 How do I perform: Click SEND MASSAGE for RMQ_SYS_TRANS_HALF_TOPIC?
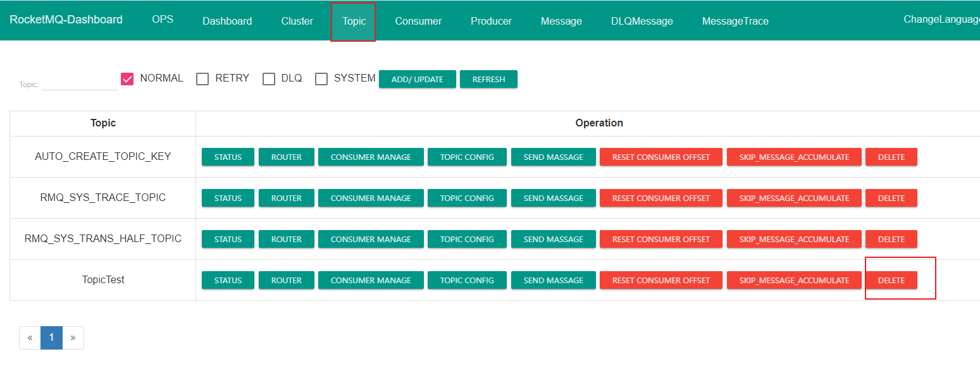pyautogui.click(x=554, y=239)
